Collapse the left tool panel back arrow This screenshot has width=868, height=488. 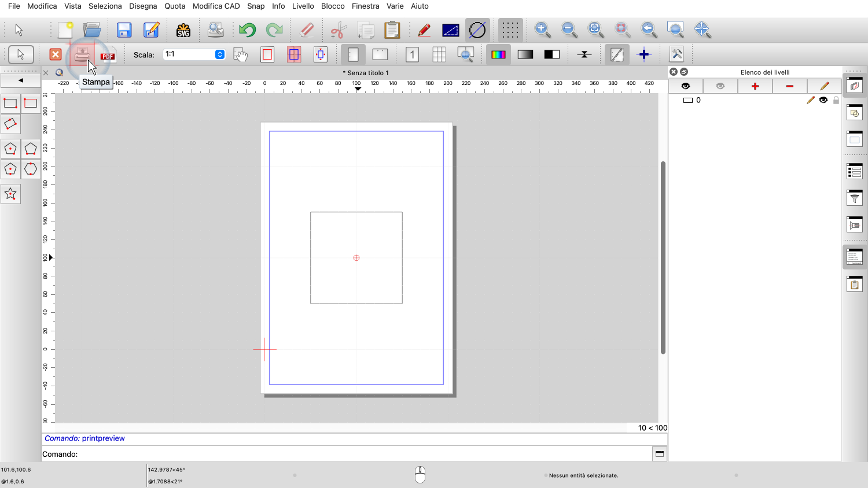pyautogui.click(x=21, y=80)
